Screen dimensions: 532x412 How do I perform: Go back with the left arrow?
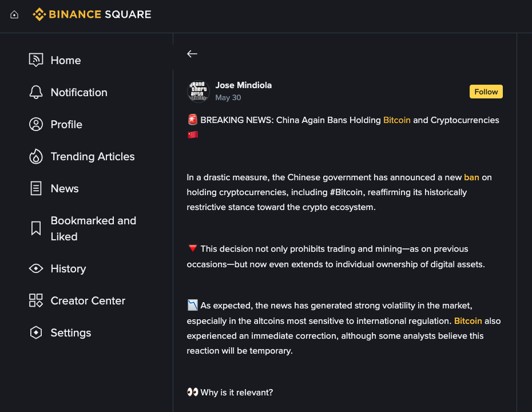coord(192,54)
